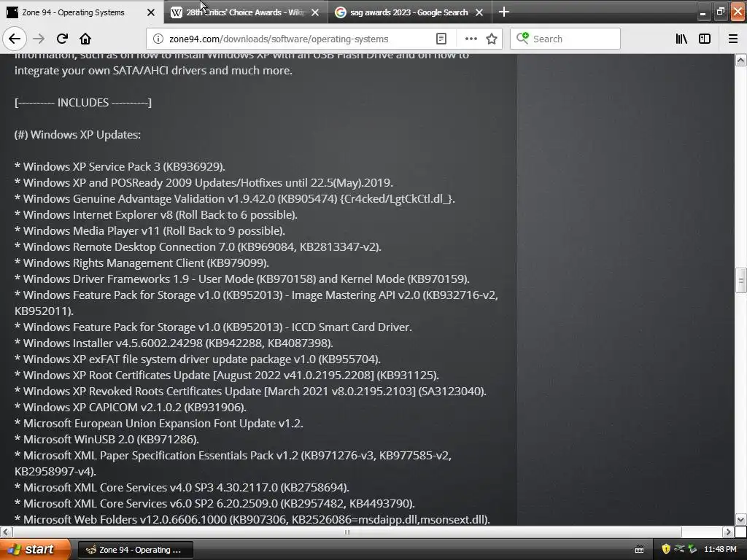Screen dimensions: 747x560
Task: Toggle reader view icon
Action: pyautogui.click(x=441, y=39)
